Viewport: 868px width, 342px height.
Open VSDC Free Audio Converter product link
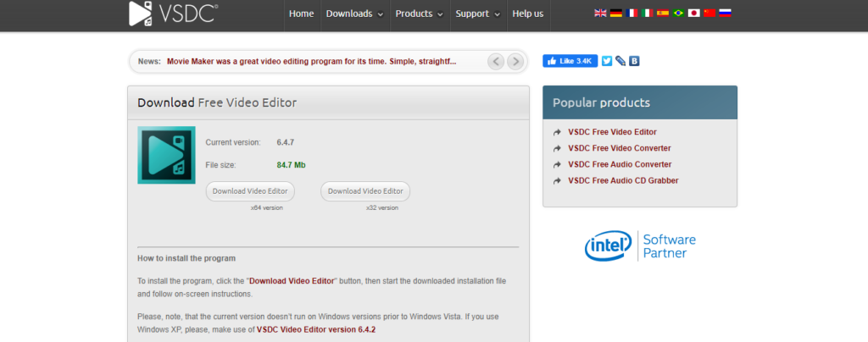[620, 164]
